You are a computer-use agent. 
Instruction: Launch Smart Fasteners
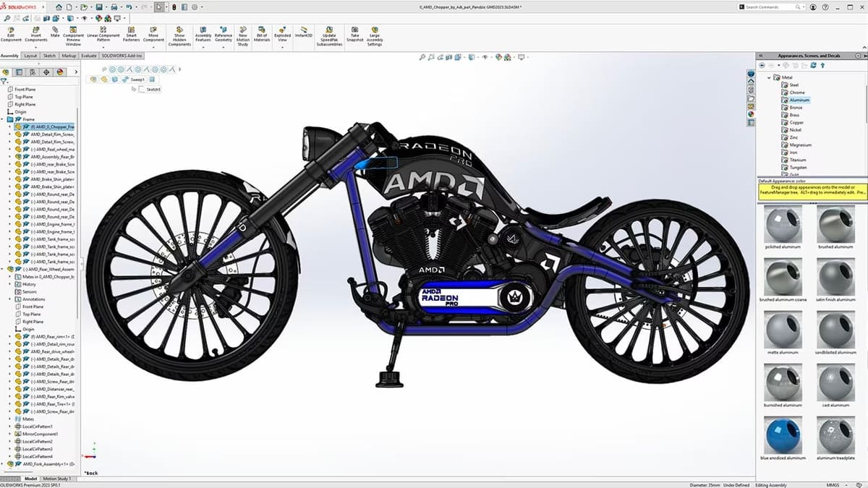tap(132, 35)
